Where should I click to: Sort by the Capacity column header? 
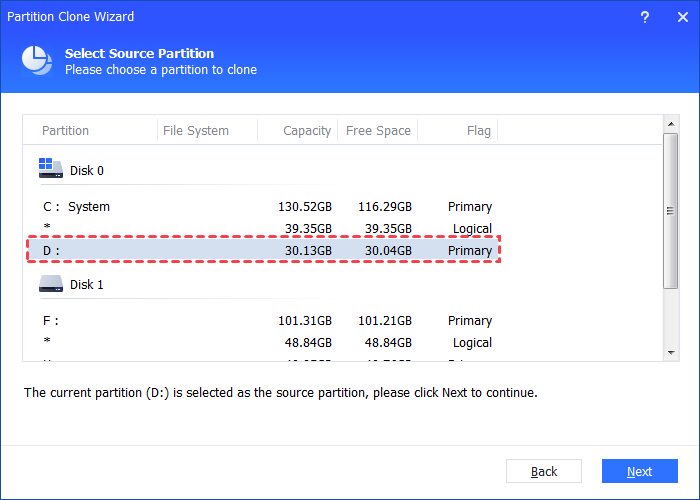coord(307,131)
